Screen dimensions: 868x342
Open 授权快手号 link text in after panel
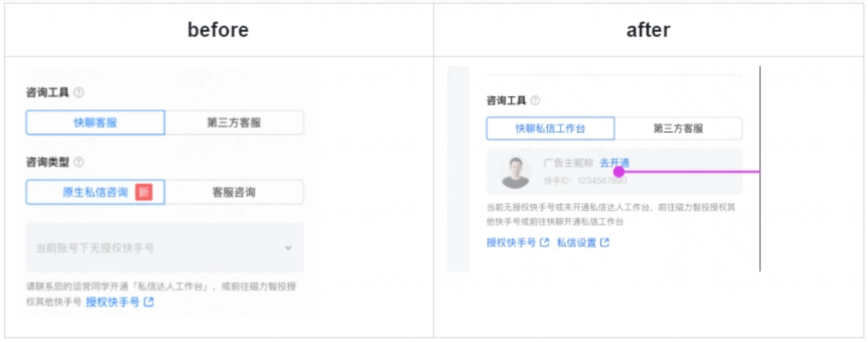(x=511, y=243)
